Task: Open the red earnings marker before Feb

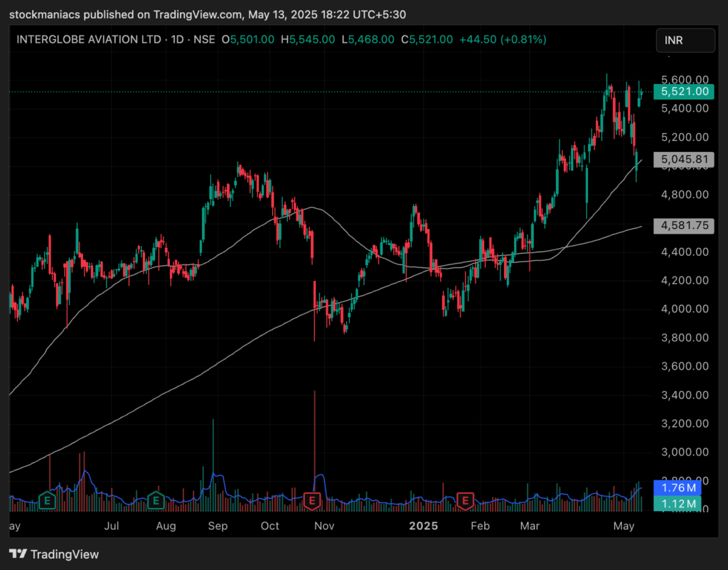Action: coord(465,501)
